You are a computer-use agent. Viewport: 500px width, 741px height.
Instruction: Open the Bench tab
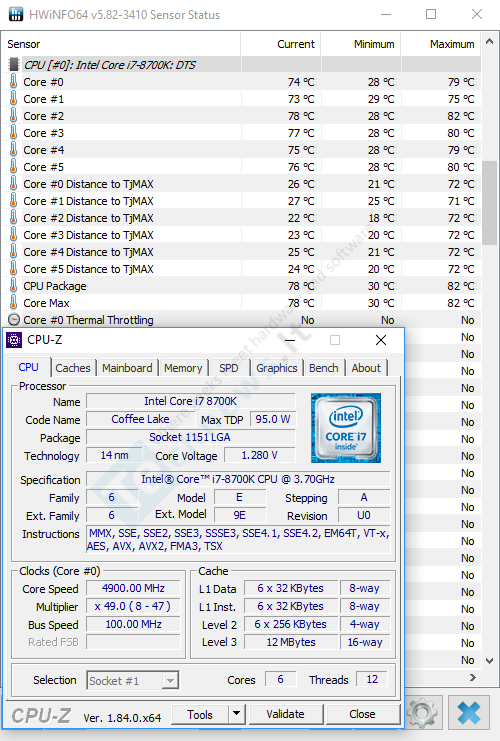point(324,368)
